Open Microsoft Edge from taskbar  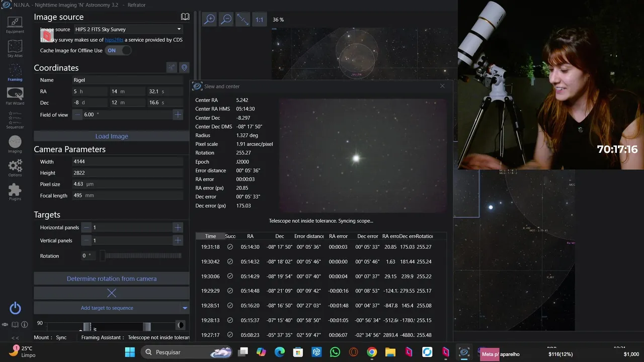tap(280, 352)
